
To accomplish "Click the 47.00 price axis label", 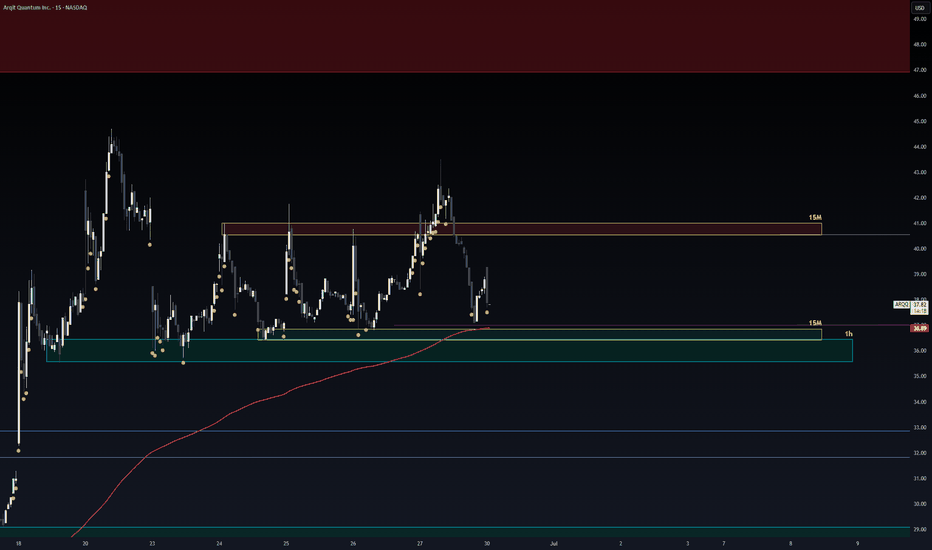I will 920,70.
